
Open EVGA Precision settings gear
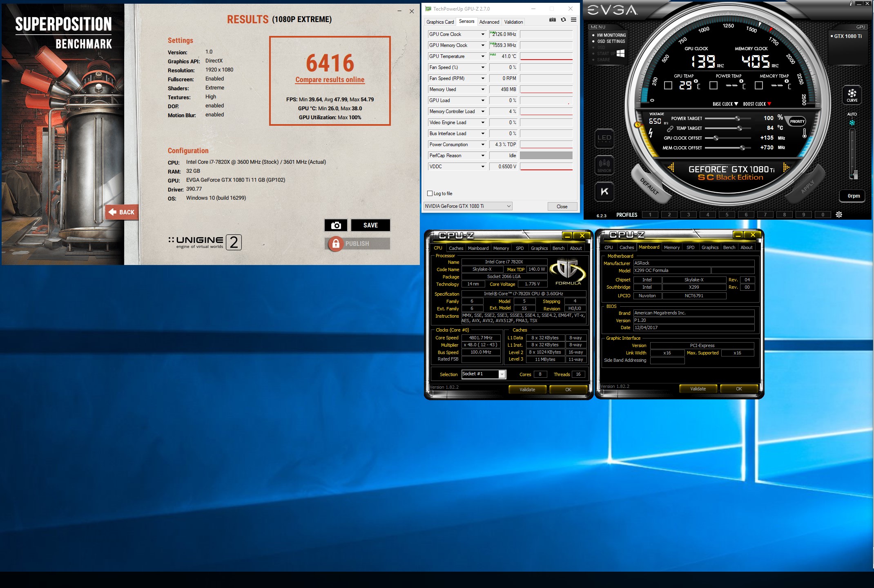[x=839, y=214]
